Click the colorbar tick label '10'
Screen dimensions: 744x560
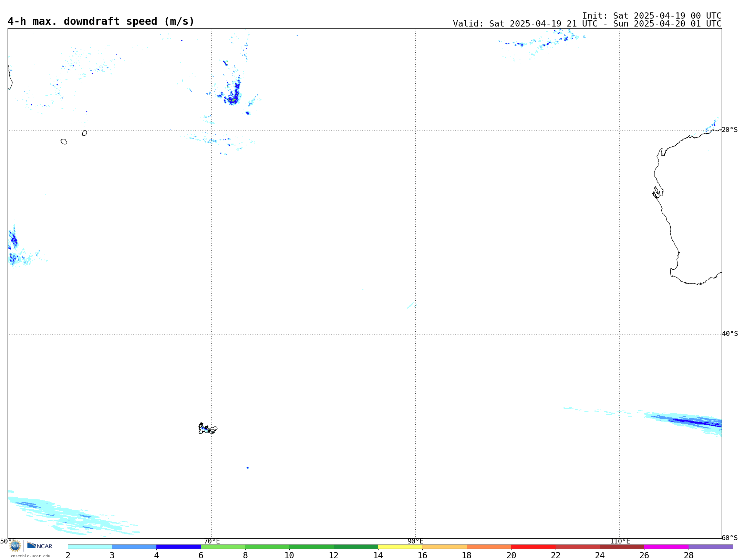coord(289,556)
